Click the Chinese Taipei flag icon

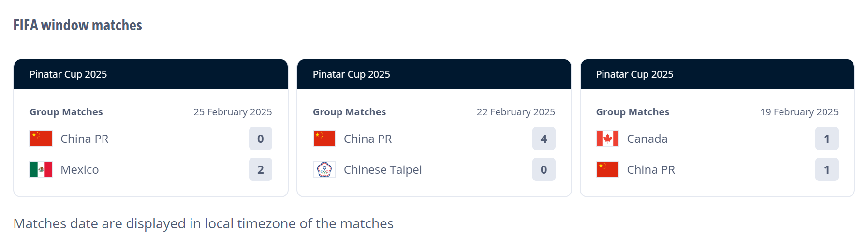[324, 169]
